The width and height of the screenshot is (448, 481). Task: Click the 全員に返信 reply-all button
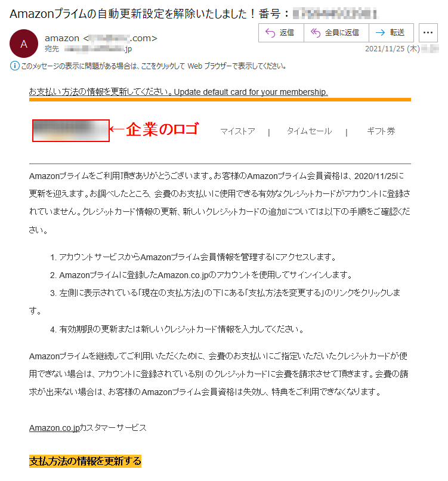click(x=336, y=32)
